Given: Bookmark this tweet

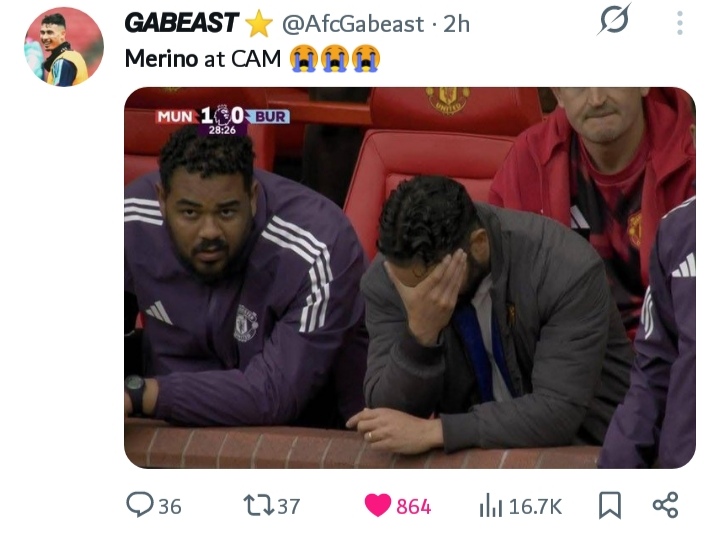Looking at the screenshot, I should pyautogui.click(x=610, y=505).
